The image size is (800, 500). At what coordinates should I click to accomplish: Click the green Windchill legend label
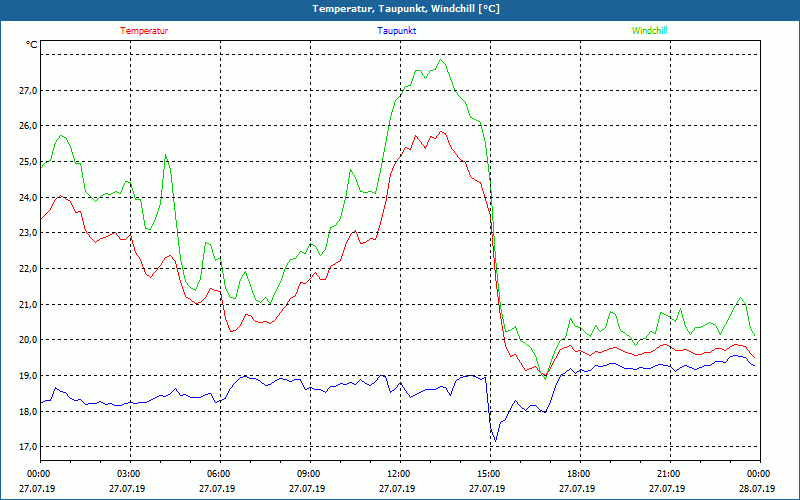(649, 31)
